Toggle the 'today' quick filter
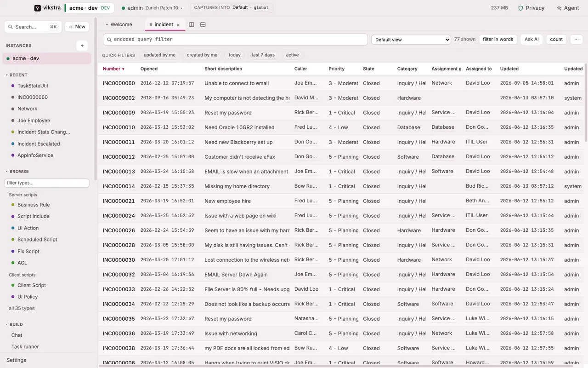This screenshot has height=368, width=588. tap(235, 55)
